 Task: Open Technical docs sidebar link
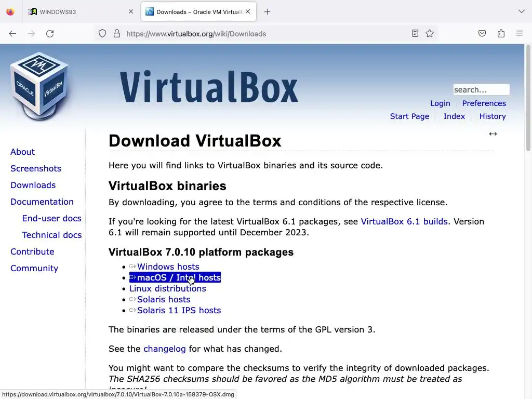(x=51, y=235)
